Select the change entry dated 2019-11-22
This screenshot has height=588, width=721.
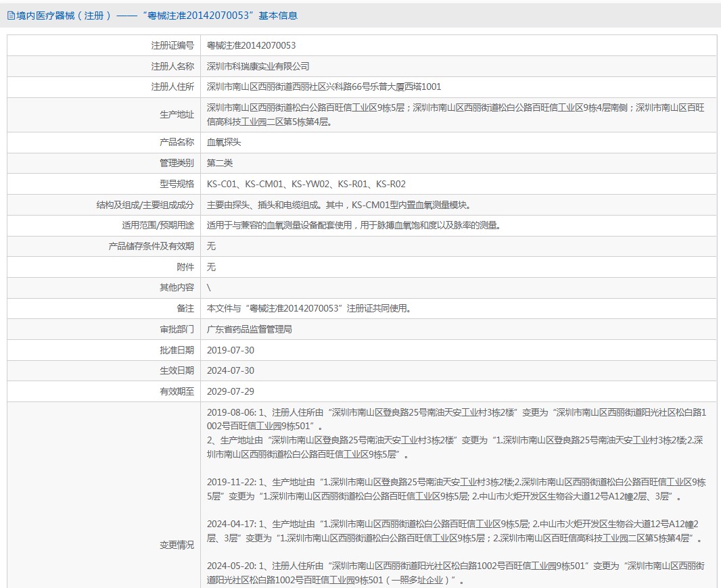pos(456,489)
